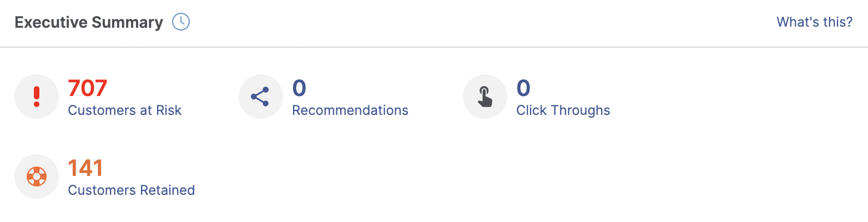Viewport: 868px width, 222px height.
Task: Open the What's this? help link
Action: coord(814,22)
